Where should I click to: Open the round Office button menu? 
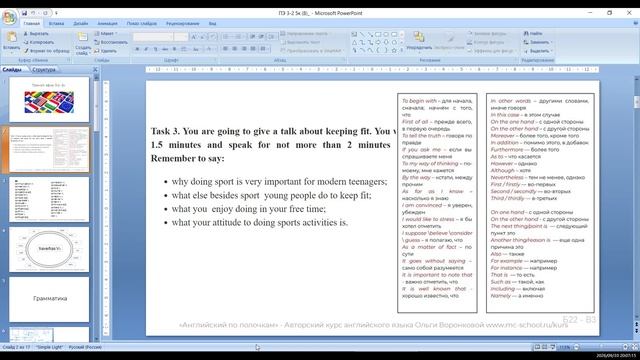9,18
